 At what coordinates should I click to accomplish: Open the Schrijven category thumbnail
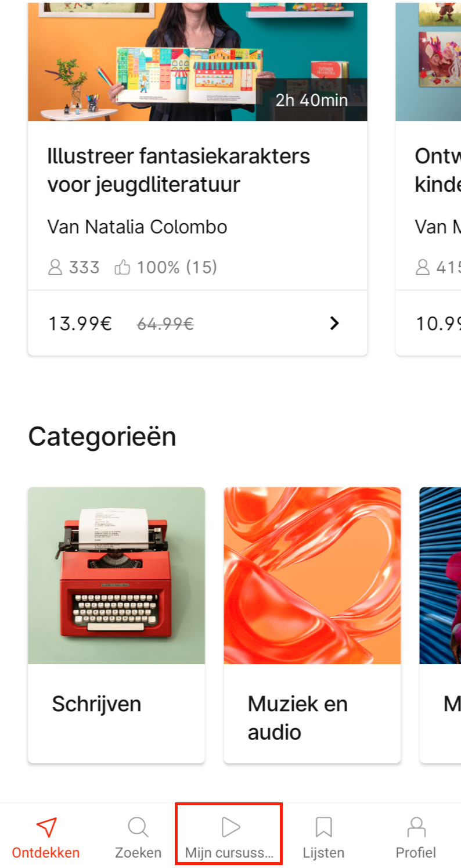pyautogui.click(x=116, y=575)
